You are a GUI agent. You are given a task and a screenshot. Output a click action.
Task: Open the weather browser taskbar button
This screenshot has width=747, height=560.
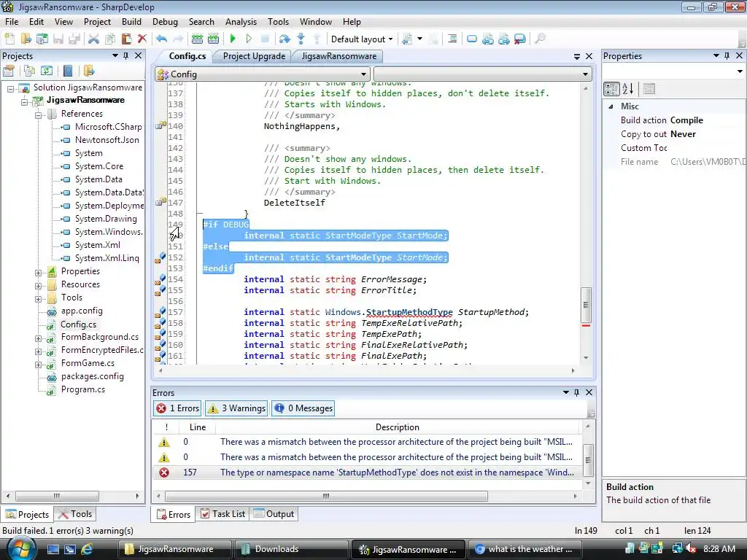[x=525, y=549]
